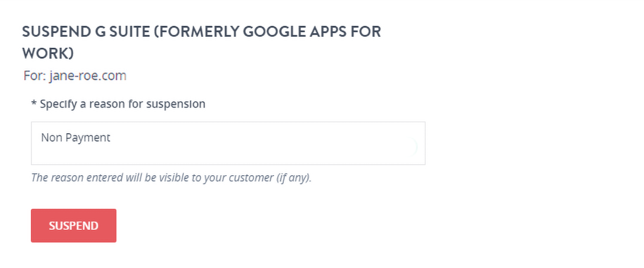Click the word 'WORK)' in the heading
Viewport: 644px width, 268px height.
point(48,53)
